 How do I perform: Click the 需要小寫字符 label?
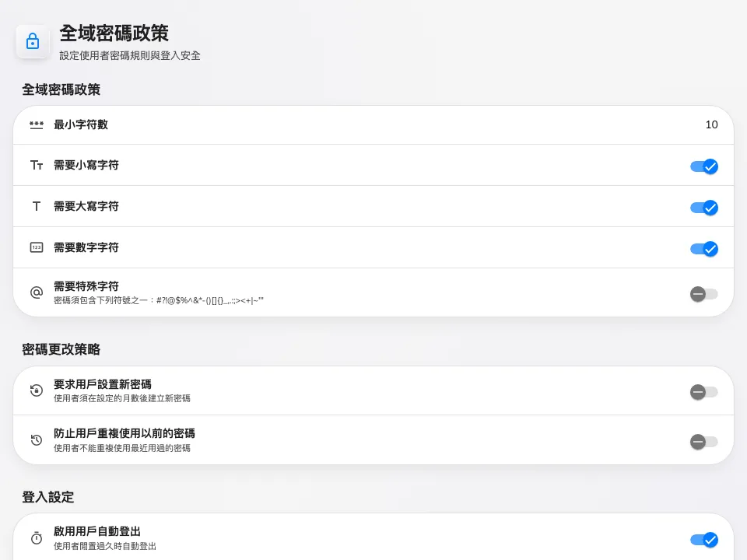[x=86, y=165]
